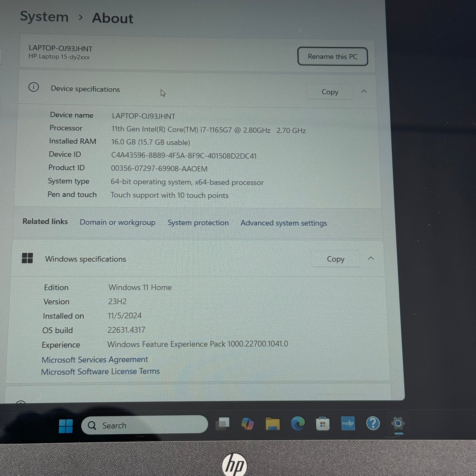
Task: Click the Pen and touch label
Action: (x=72, y=194)
